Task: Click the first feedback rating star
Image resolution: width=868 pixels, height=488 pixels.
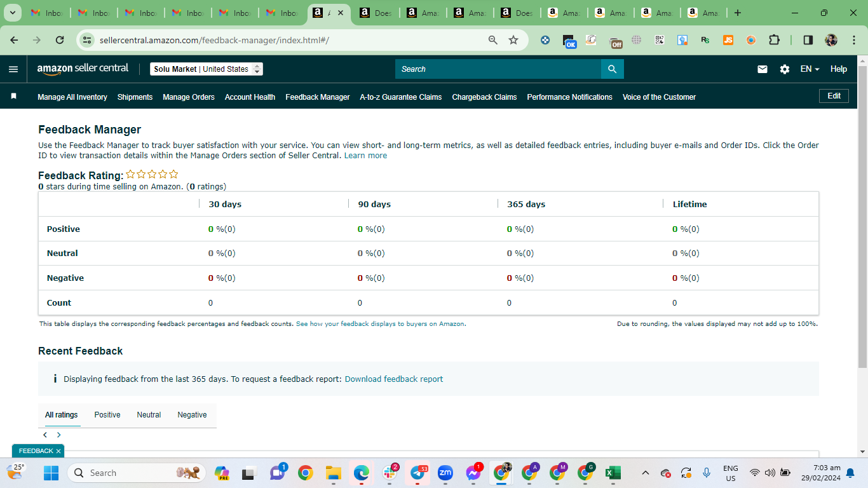Action: [x=130, y=174]
